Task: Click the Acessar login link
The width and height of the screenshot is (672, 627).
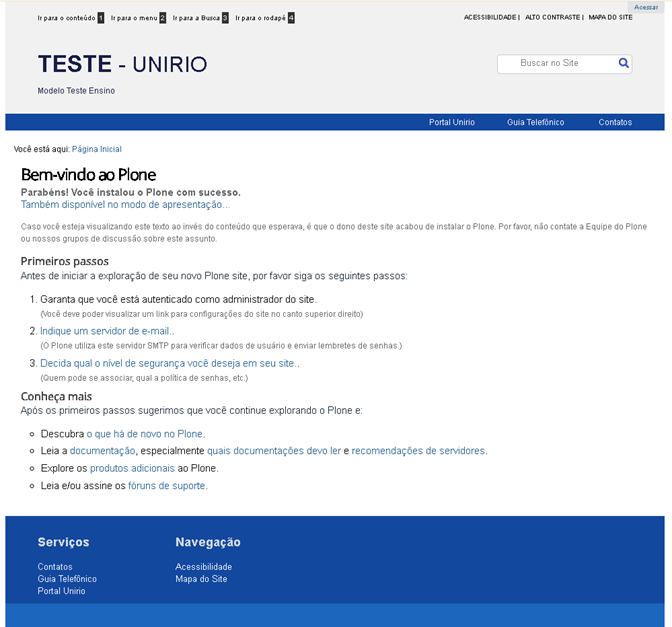Action: pos(645,7)
